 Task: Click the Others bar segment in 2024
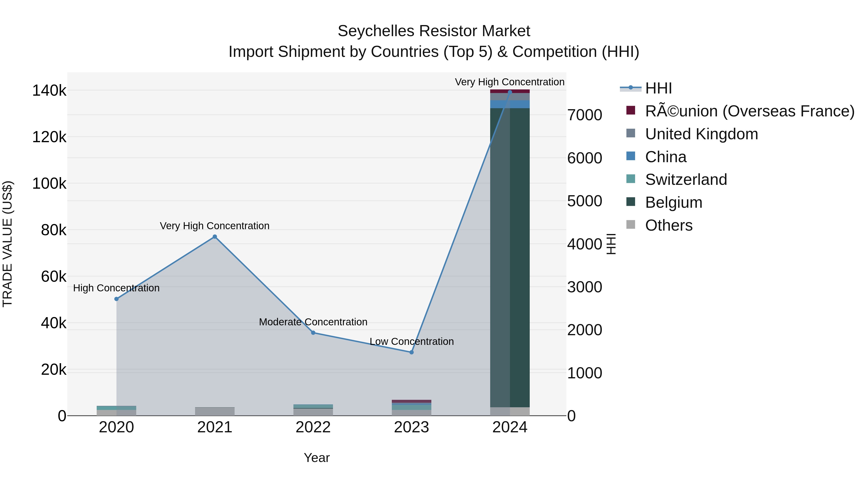click(x=510, y=412)
